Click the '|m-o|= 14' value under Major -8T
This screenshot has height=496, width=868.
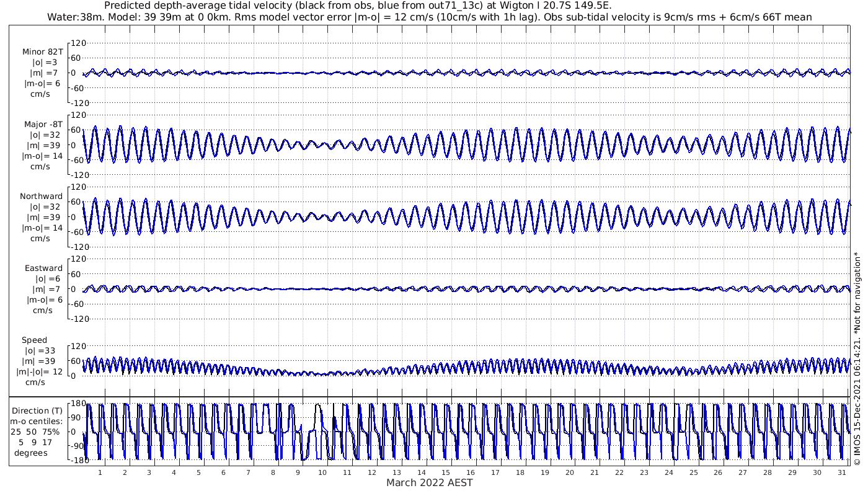click(43, 156)
